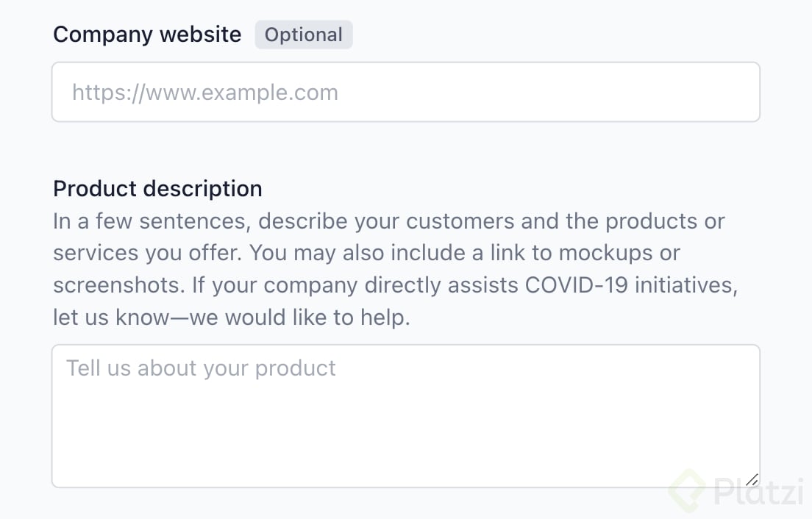
Task: Click 'company directly assists' in help text
Action: [391, 285]
